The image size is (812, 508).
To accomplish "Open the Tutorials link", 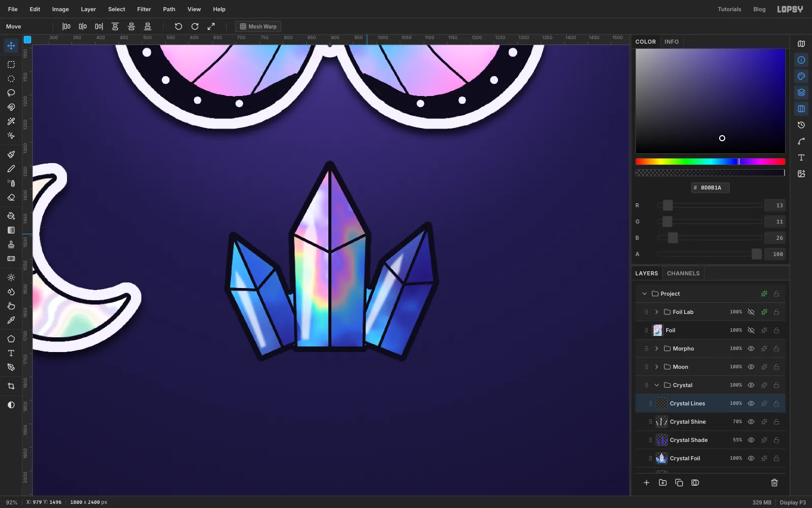I will tap(729, 9).
